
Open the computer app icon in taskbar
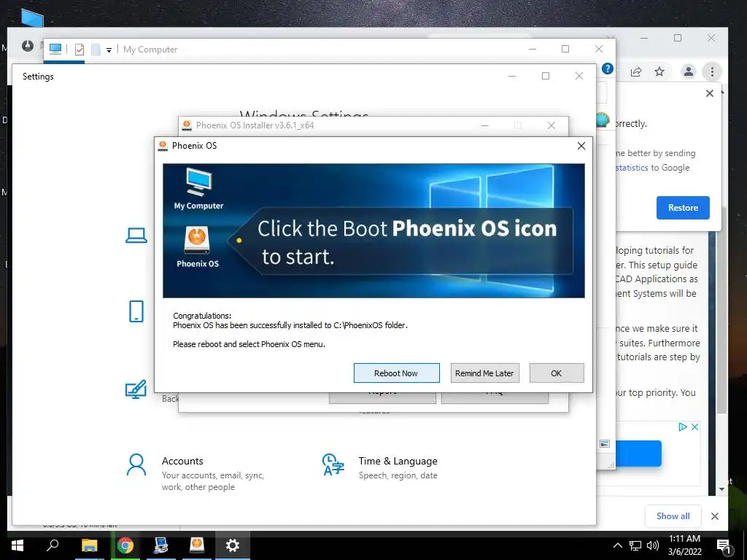160,545
